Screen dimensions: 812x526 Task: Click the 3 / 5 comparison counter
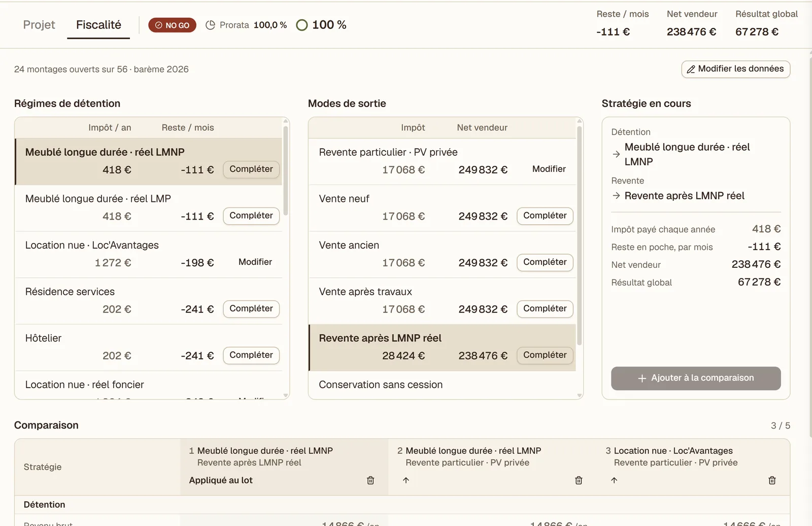pos(781,426)
